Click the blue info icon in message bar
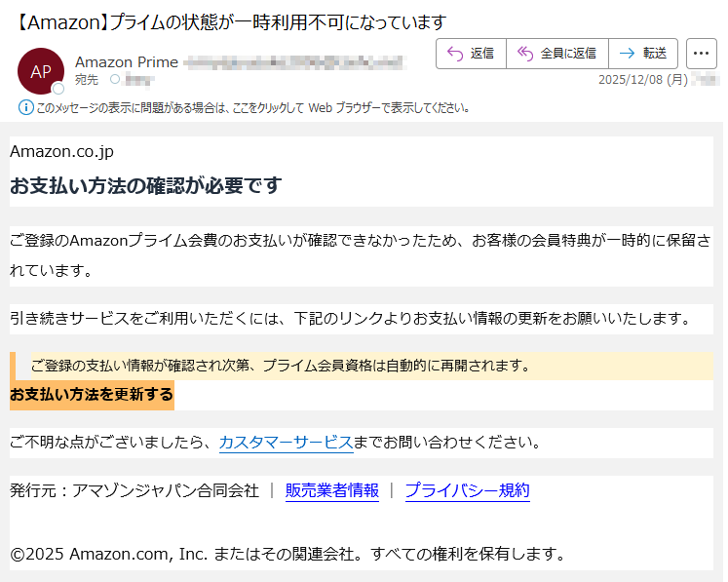The width and height of the screenshot is (728, 582). click(x=25, y=107)
